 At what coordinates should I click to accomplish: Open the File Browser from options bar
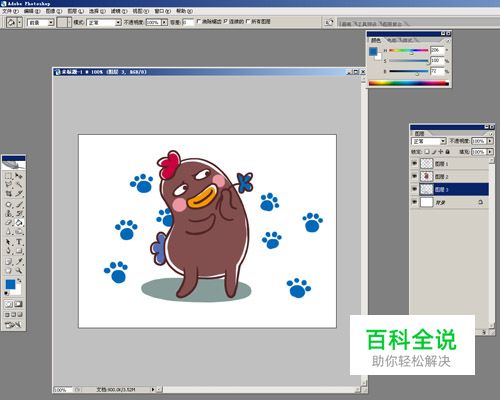click(329, 22)
